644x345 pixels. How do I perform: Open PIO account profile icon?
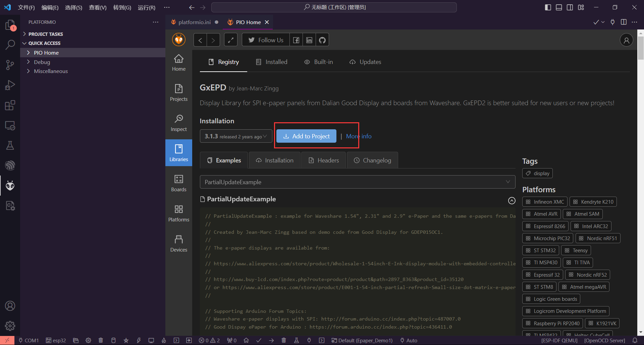[x=626, y=40]
